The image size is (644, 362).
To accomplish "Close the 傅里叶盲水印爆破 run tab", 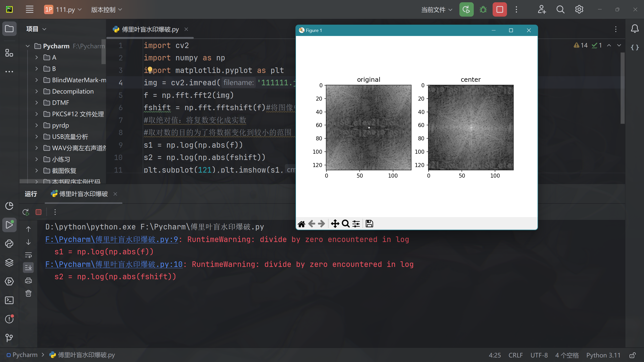I will pos(115,194).
